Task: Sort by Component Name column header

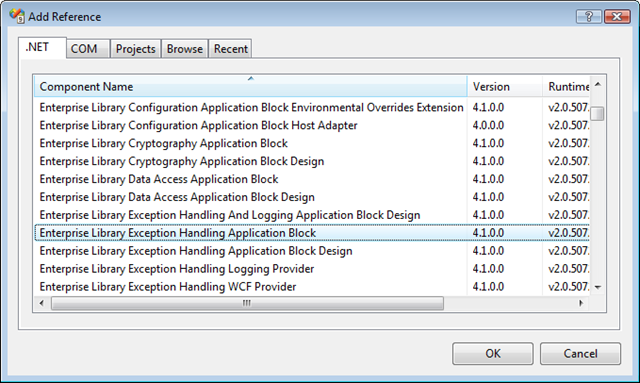Action: [x=251, y=86]
